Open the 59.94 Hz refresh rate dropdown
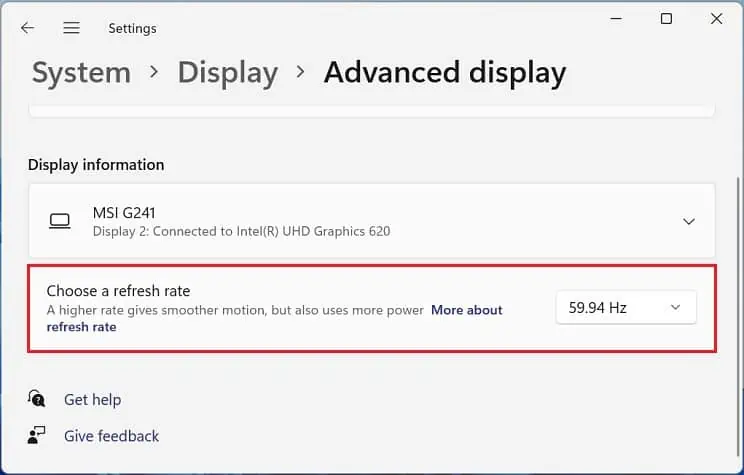The height and width of the screenshot is (475, 744). pyautogui.click(x=625, y=308)
